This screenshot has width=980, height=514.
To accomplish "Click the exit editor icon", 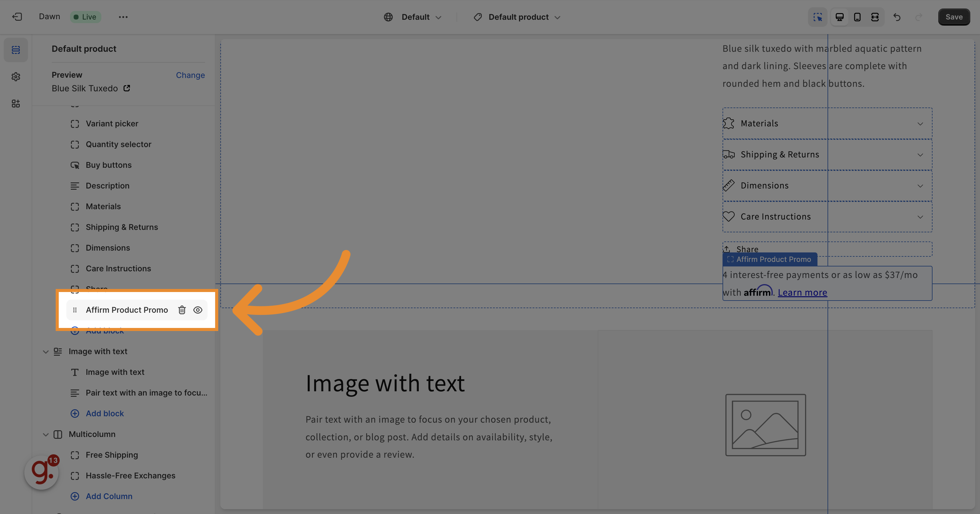I will click(17, 17).
